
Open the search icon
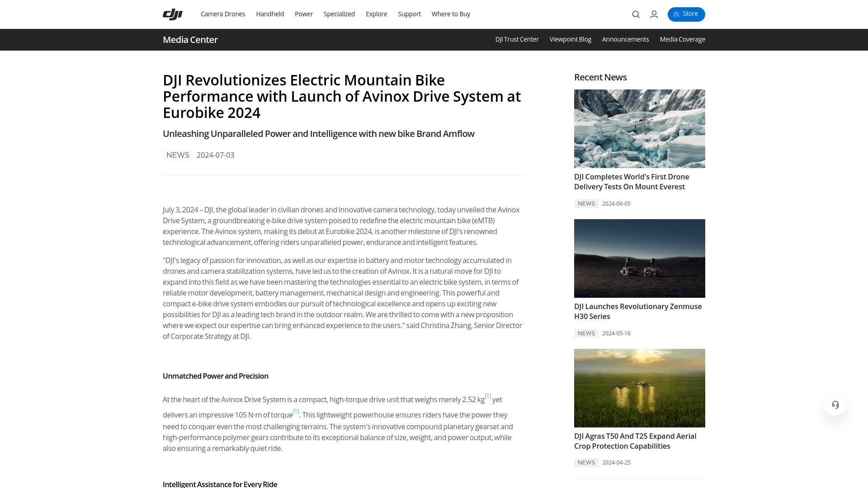pos(636,14)
